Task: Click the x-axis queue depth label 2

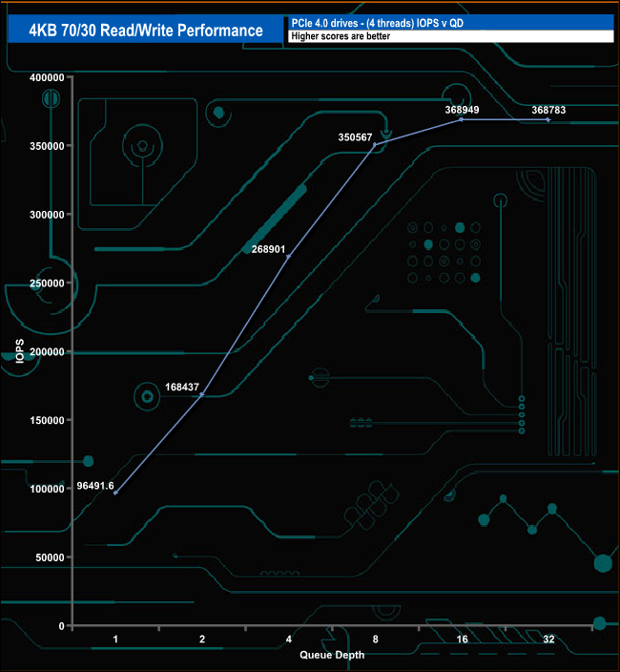Action: click(x=202, y=640)
